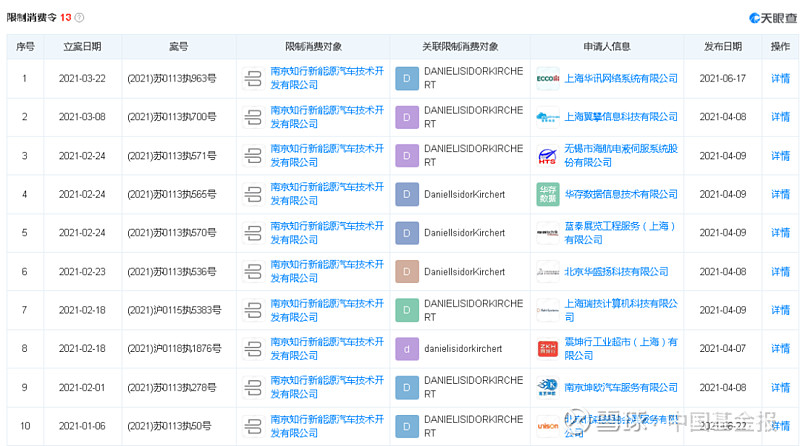
Task: Click the 限制消费对象 column header
Action: click(x=313, y=46)
